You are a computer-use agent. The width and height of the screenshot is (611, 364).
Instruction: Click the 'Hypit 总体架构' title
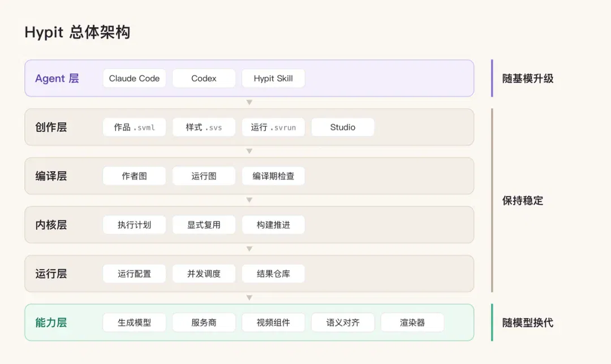77,32
